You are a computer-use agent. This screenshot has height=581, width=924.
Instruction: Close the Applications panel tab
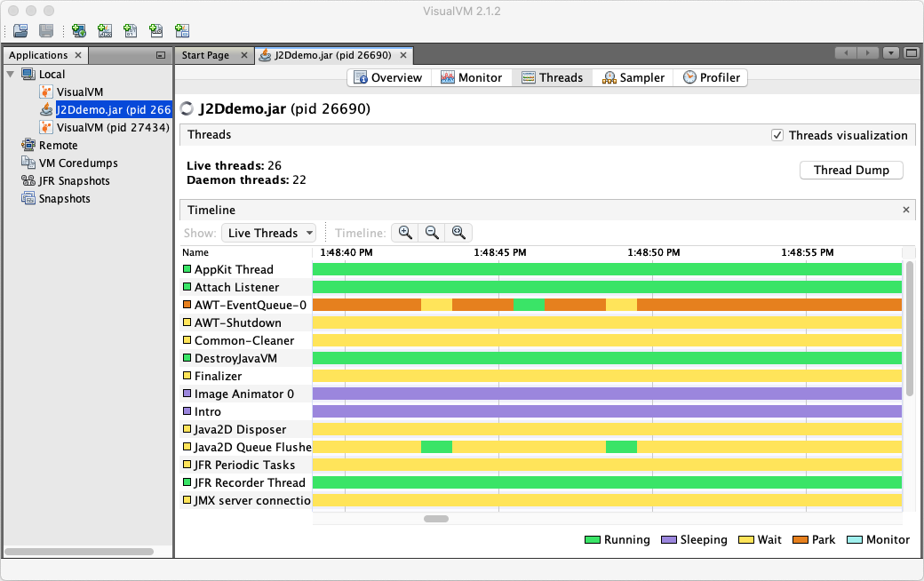[78, 55]
